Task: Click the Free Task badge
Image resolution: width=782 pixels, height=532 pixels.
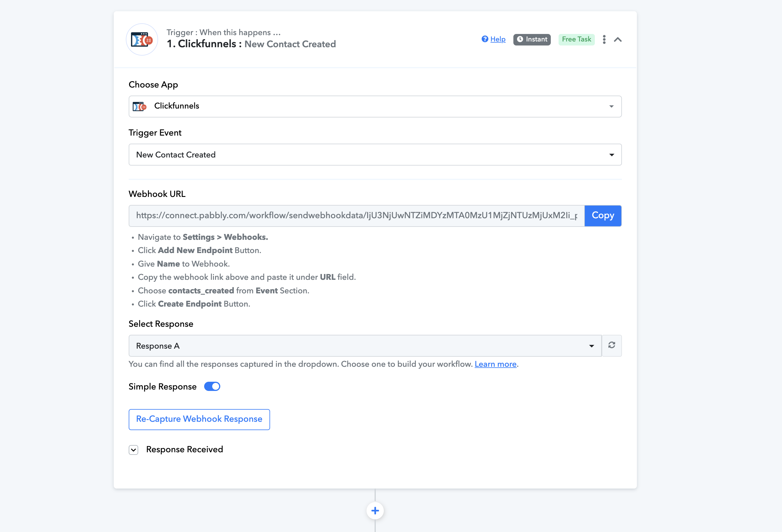Action: (576, 39)
